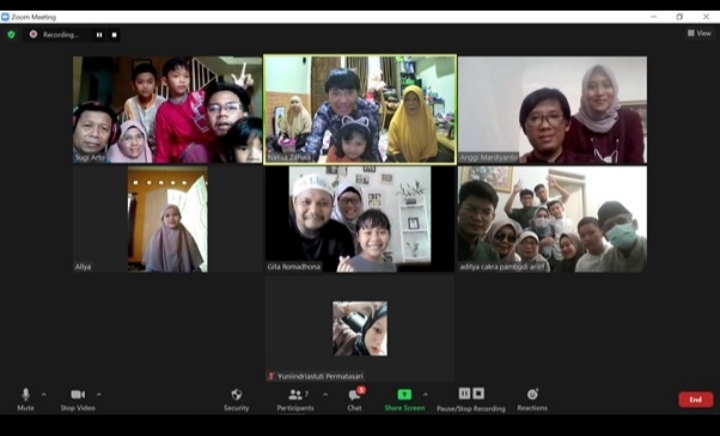Click the green Share Screen button
This screenshot has height=436, width=720.
pos(404,396)
